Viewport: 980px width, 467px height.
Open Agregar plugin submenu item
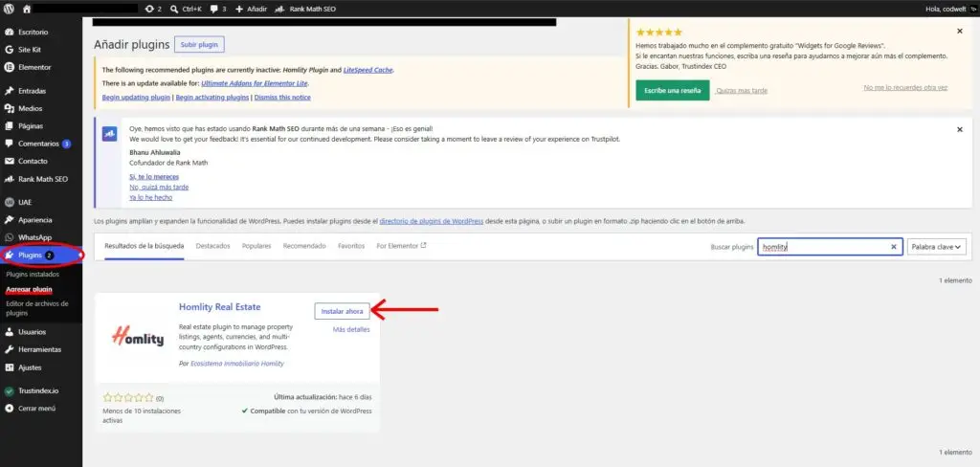click(x=29, y=289)
